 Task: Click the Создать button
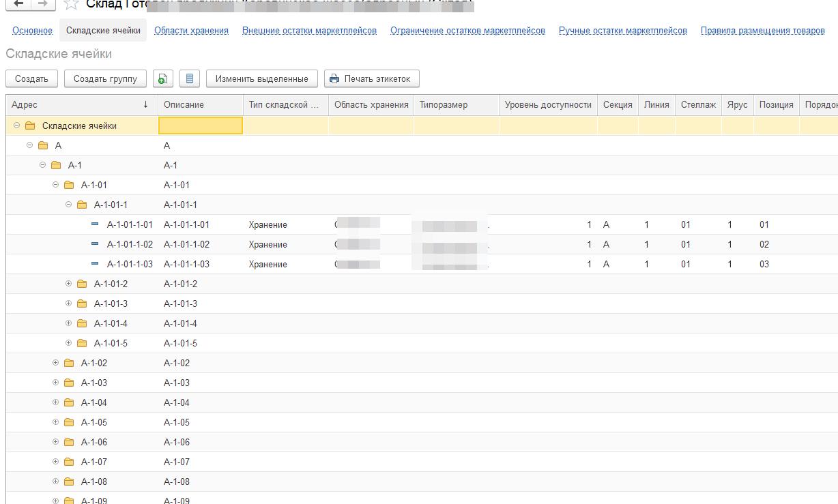coord(31,78)
